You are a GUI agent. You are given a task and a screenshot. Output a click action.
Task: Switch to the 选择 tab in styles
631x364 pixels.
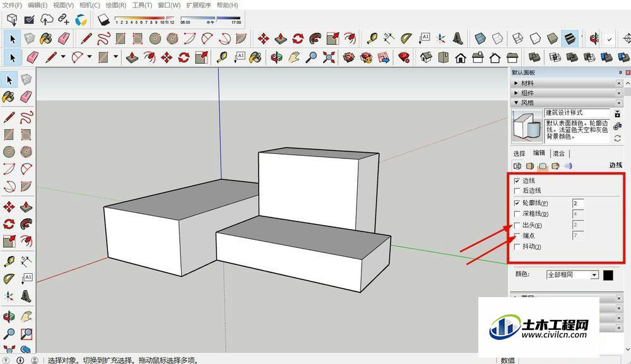(519, 153)
